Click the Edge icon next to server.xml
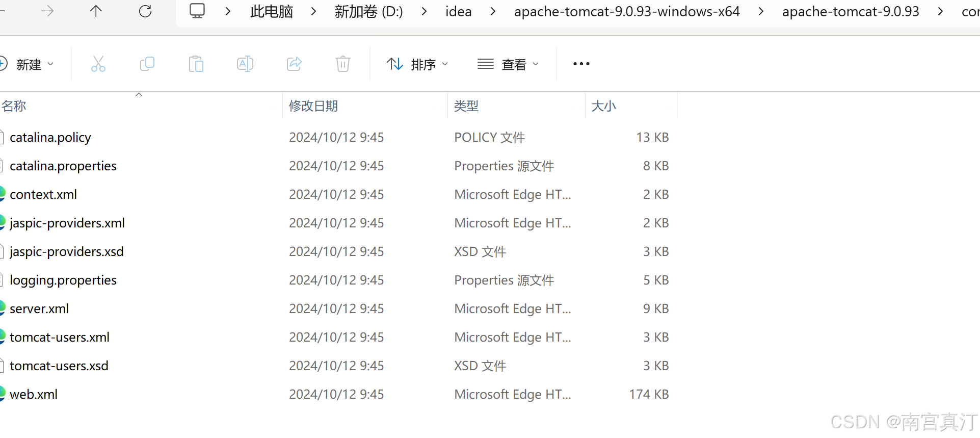Viewport: 980px width, 438px height. (x=3, y=308)
